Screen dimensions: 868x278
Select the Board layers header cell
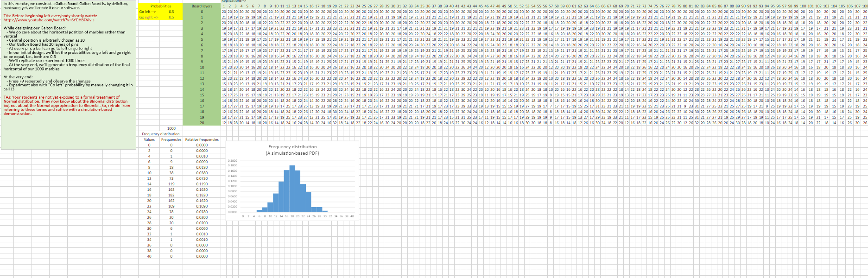coord(202,6)
